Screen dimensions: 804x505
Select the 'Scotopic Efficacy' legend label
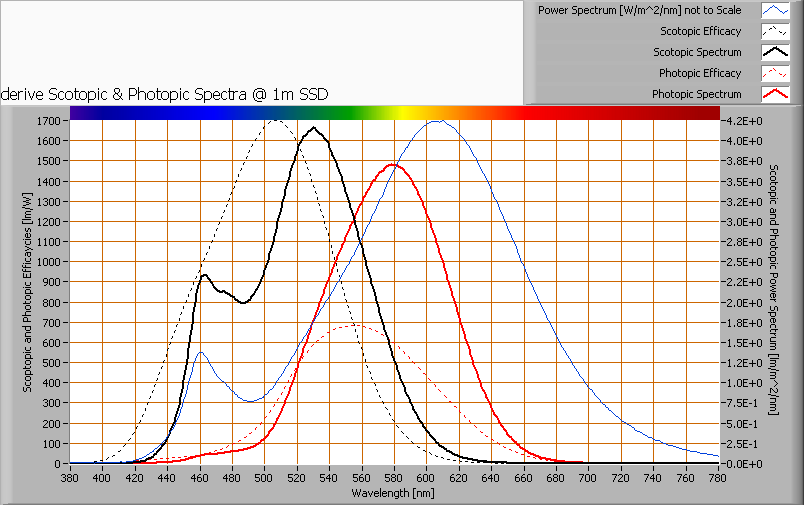point(701,31)
